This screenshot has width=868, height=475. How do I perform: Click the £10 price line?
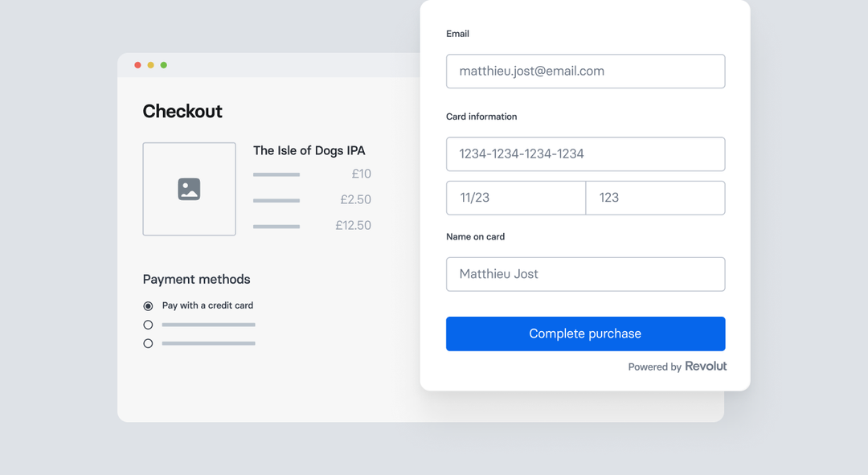coord(361,174)
